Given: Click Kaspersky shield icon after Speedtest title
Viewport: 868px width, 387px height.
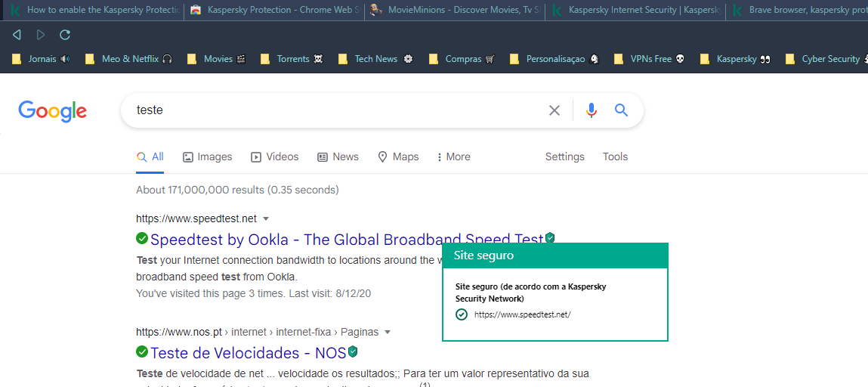Looking at the screenshot, I should [550, 238].
